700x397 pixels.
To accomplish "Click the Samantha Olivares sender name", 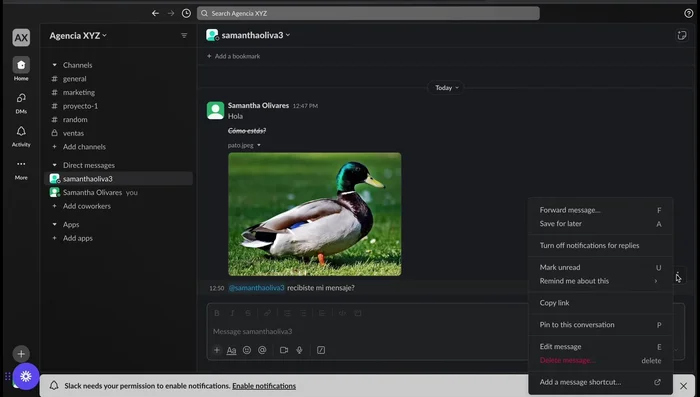I will (x=258, y=105).
